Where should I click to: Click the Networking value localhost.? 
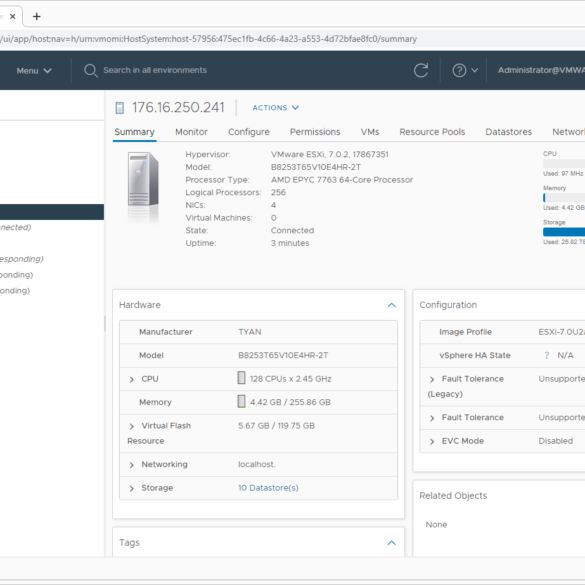257,464
